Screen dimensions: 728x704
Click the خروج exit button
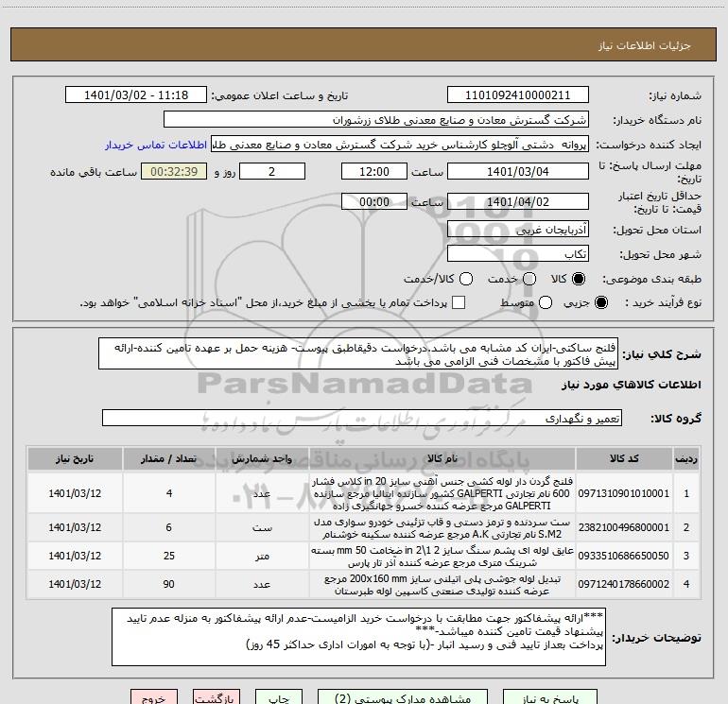[154, 698]
